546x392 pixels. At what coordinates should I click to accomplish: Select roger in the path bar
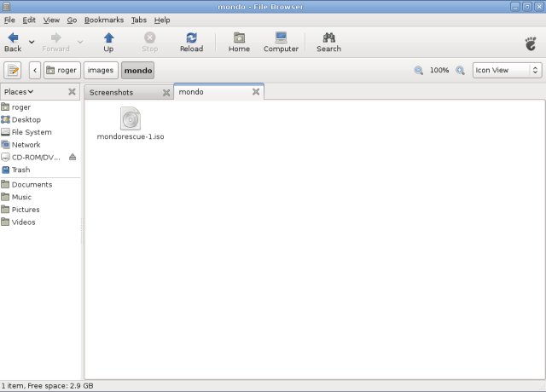click(62, 70)
